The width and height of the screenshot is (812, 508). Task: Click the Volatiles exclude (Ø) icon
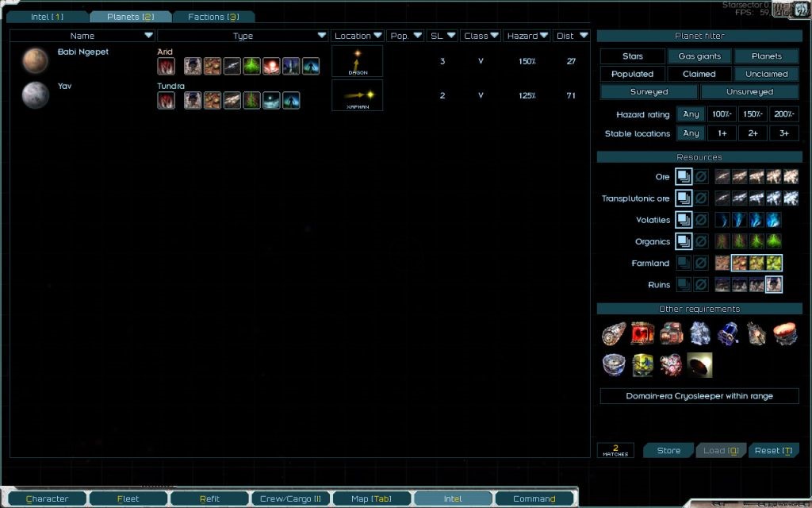click(x=702, y=220)
